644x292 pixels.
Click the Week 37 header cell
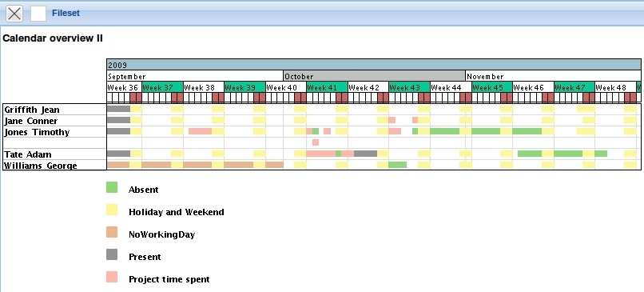[x=162, y=87]
